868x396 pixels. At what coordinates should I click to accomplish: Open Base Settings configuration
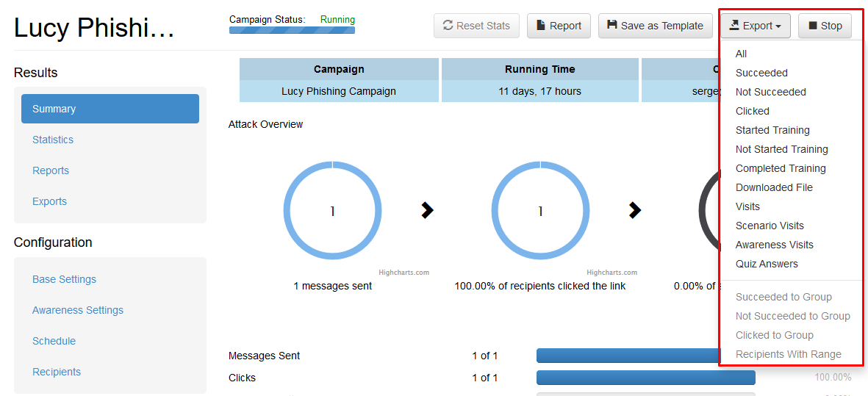(64, 279)
